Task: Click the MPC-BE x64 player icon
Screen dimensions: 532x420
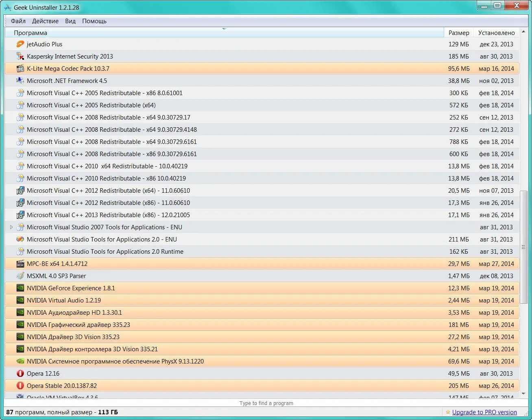Action: 20,263
